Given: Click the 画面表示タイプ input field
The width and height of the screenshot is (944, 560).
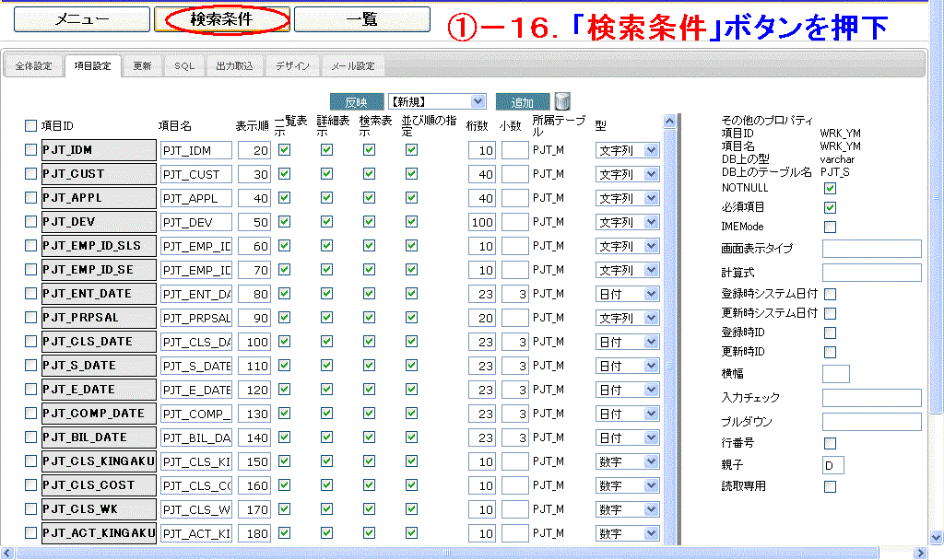Looking at the screenshot, I should coord(871,249).
